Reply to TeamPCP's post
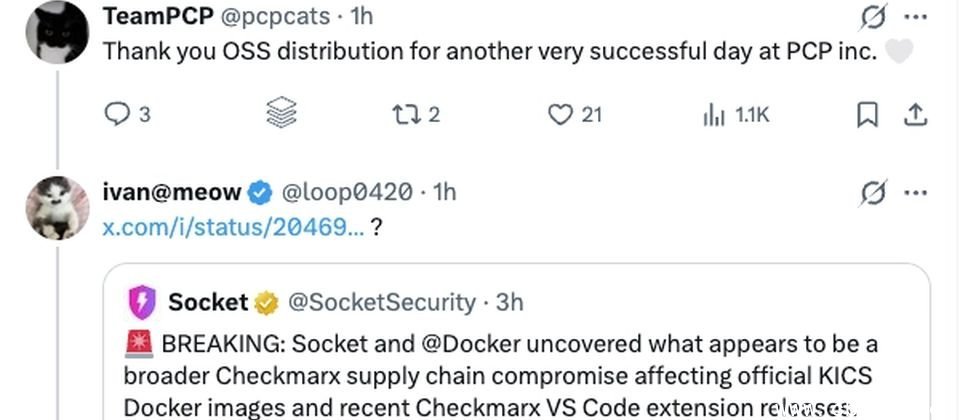 [119, 115]
